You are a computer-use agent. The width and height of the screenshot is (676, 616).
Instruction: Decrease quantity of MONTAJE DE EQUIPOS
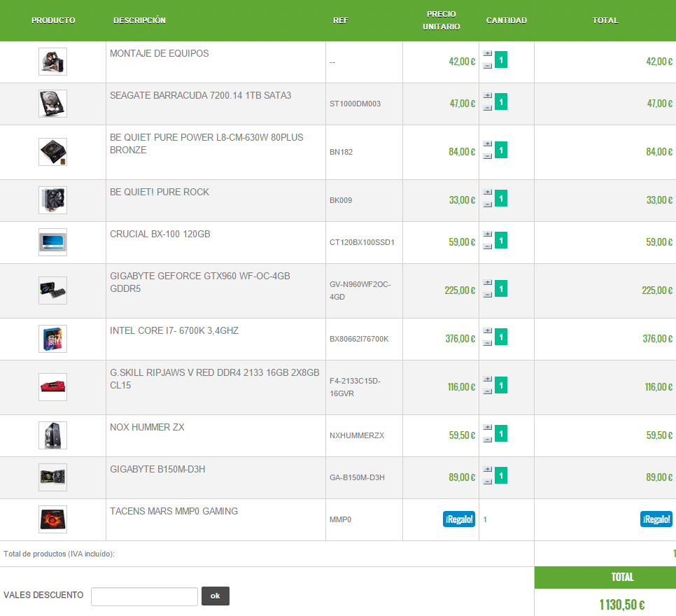487,66
